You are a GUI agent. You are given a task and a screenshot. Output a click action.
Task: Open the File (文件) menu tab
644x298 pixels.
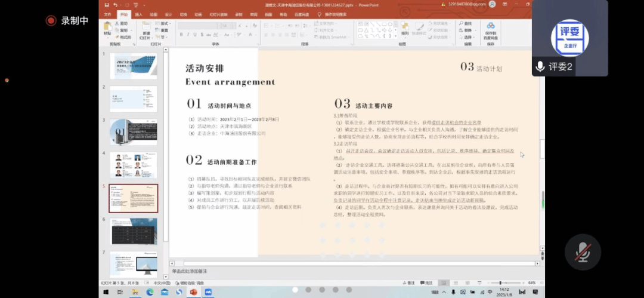pos(107,14)
